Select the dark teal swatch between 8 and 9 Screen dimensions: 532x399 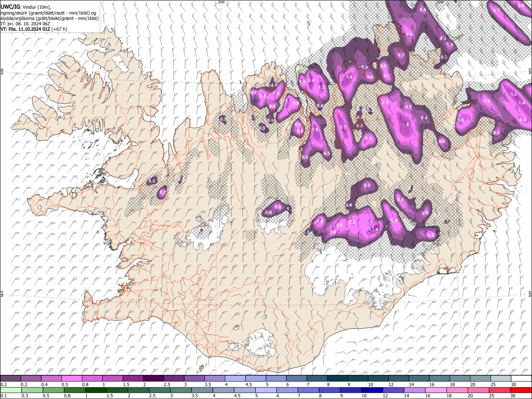pos(337,378)
